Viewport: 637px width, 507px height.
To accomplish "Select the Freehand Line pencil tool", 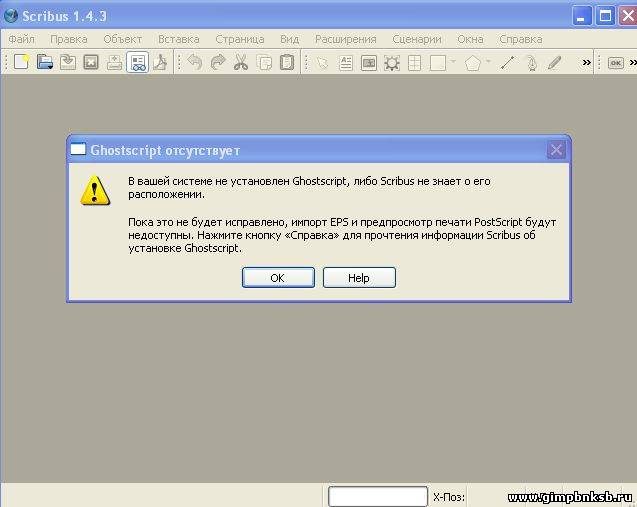I will (554, 63).
